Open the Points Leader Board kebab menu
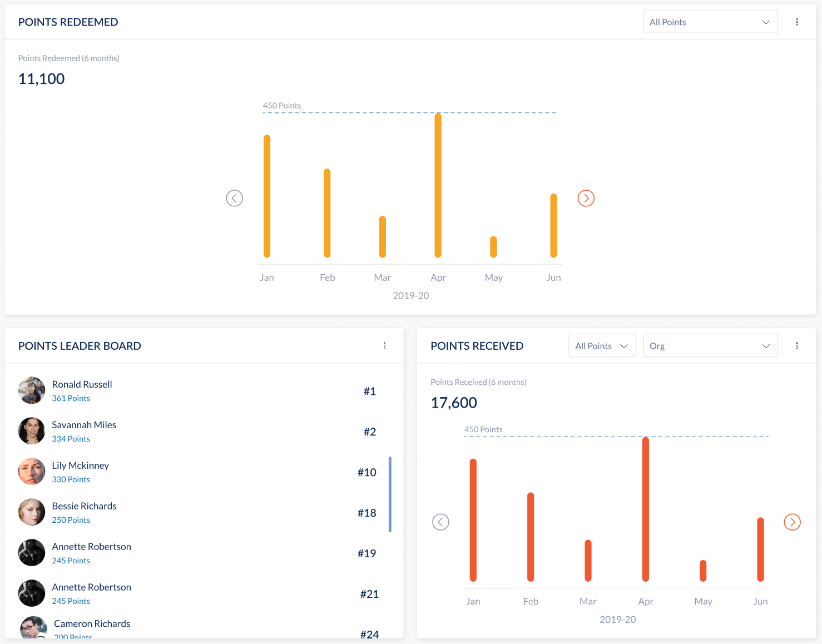This screenshot has height=644, width=822. click(x=384, y=346)
